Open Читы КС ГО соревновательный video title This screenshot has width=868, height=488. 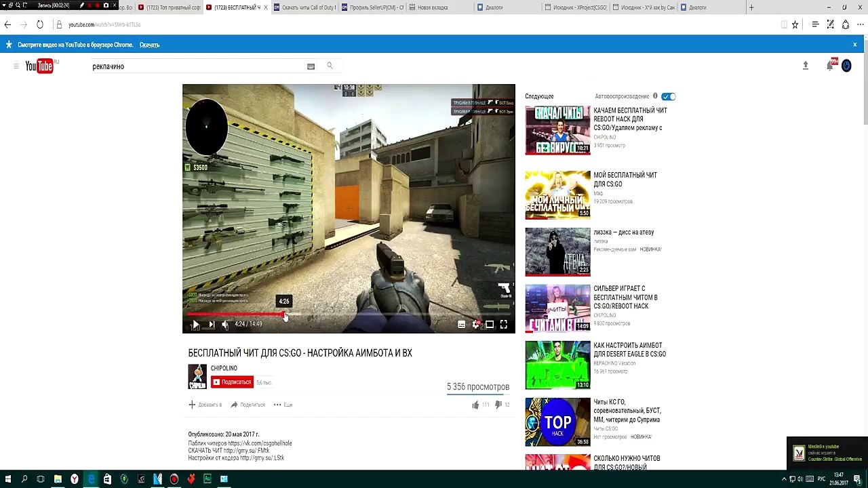[627, 411]
